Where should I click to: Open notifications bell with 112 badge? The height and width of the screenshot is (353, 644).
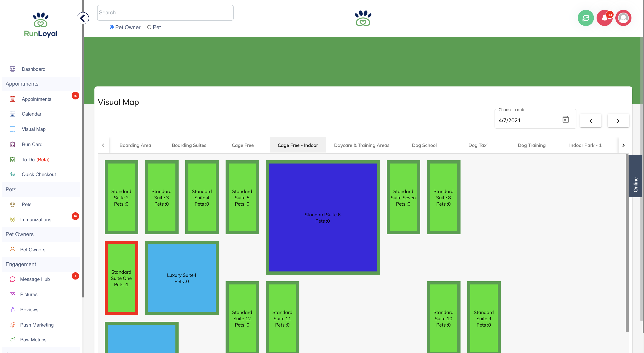tap(604, 18)
